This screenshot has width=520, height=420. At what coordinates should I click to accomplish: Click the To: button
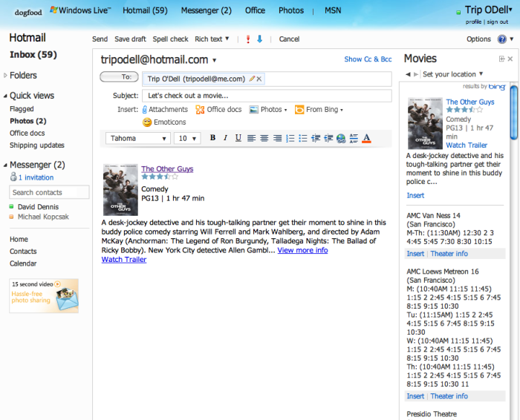tap(119, 77)
